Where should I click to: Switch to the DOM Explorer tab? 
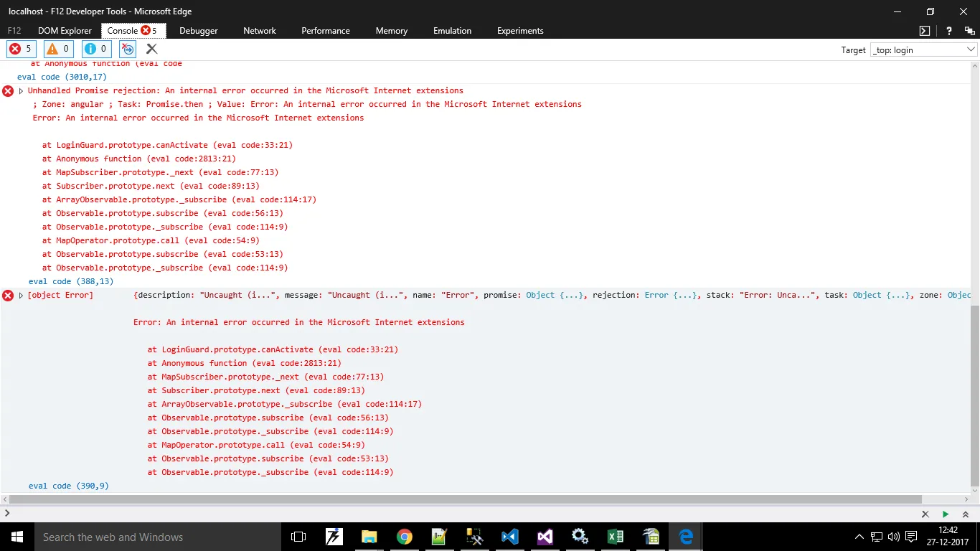pyautogui.click(x=65, y=31)
